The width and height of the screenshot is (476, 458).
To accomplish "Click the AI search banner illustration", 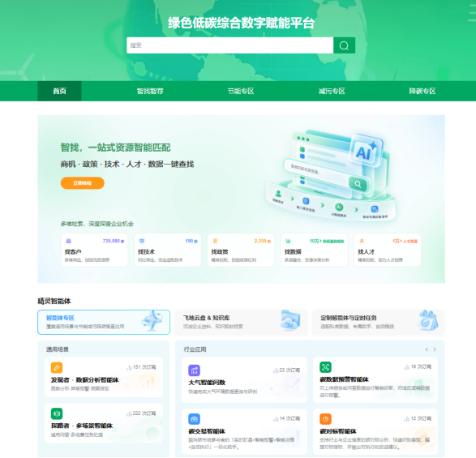I will 331,175.
